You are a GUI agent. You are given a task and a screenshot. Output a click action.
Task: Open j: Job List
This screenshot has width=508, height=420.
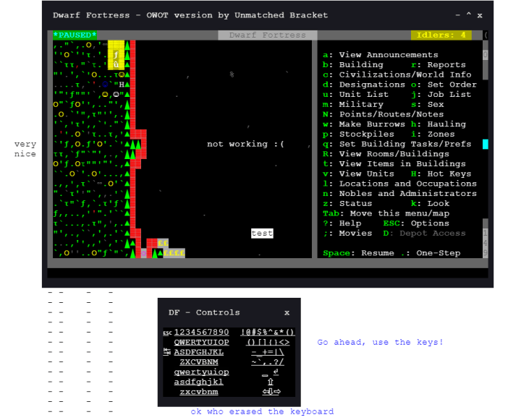point(441,95)
